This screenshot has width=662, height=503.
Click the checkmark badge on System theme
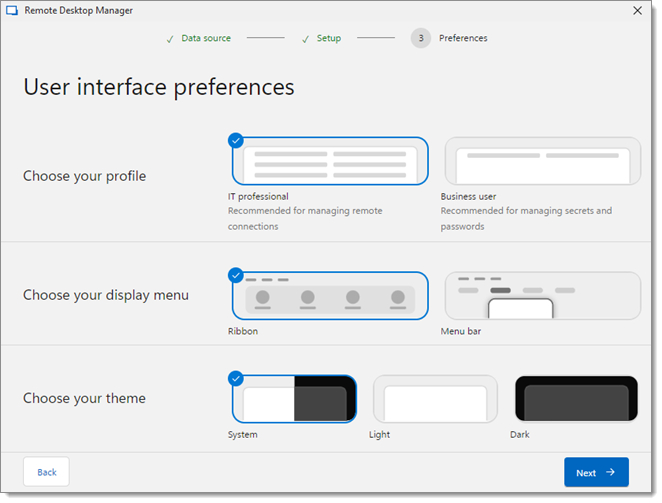pos(236,379)
